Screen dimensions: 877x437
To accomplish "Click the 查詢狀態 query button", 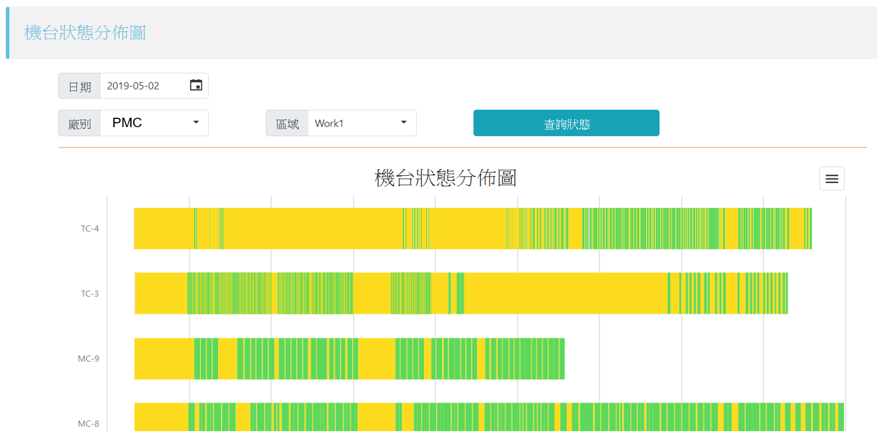I will tap(566, 123).
